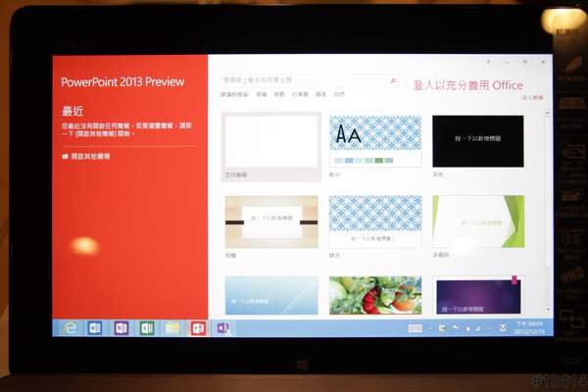Open other presentations from the red panel
This screenshot has width=588, height=392.
[86, 156]
